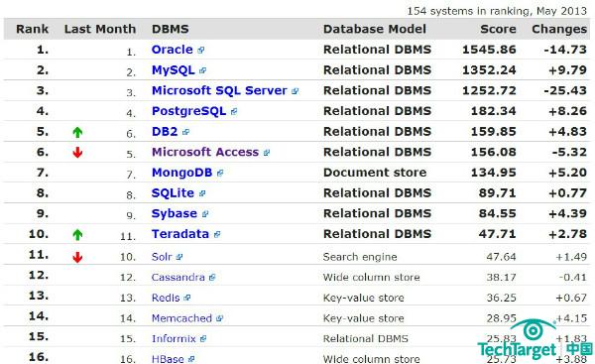Click external link icon next to MySQL
The image size is (595, 364).
click(x=202, y=70)
